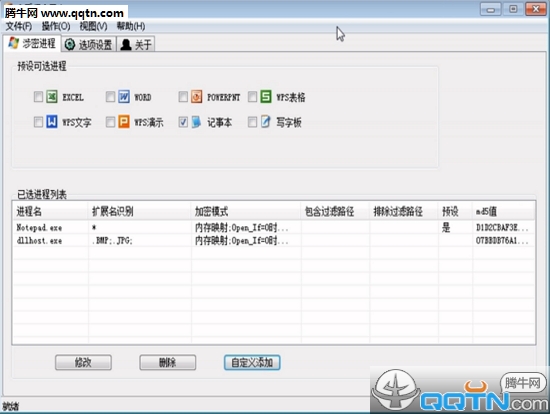This screenshot has width=550, height=414.
Task: Switch to the 关于 tab
Action: pyautogui.click(x=135, y=44)
